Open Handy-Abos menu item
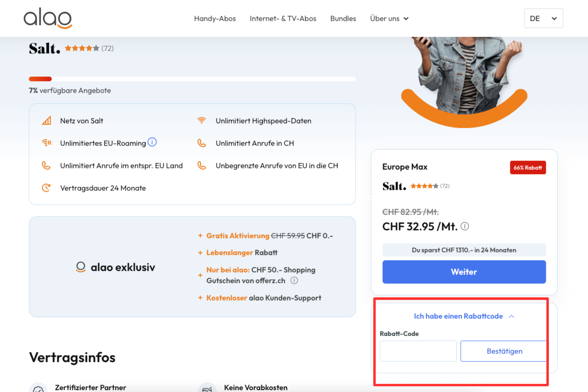This screenshot has width=588, height=392. click(215, 19)
